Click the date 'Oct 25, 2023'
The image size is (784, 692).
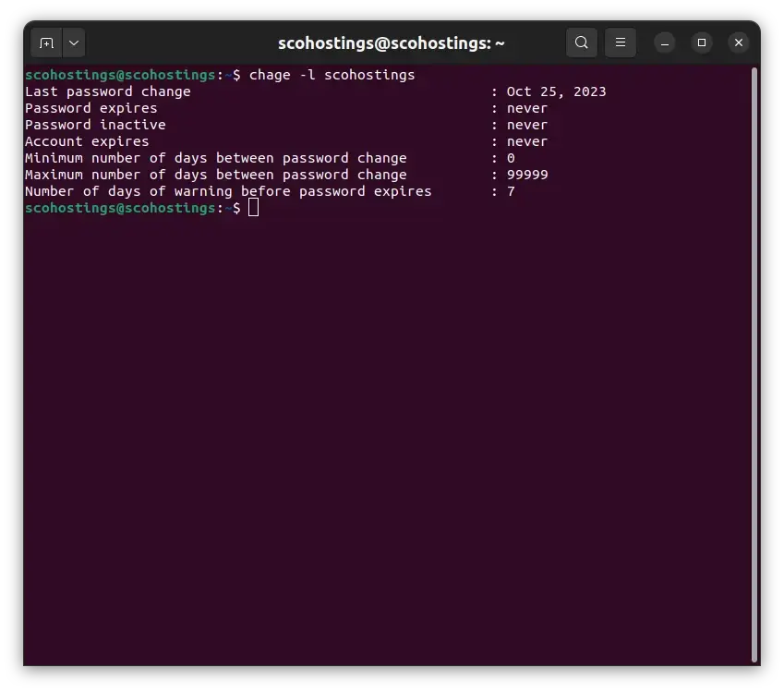pos(556,91)
